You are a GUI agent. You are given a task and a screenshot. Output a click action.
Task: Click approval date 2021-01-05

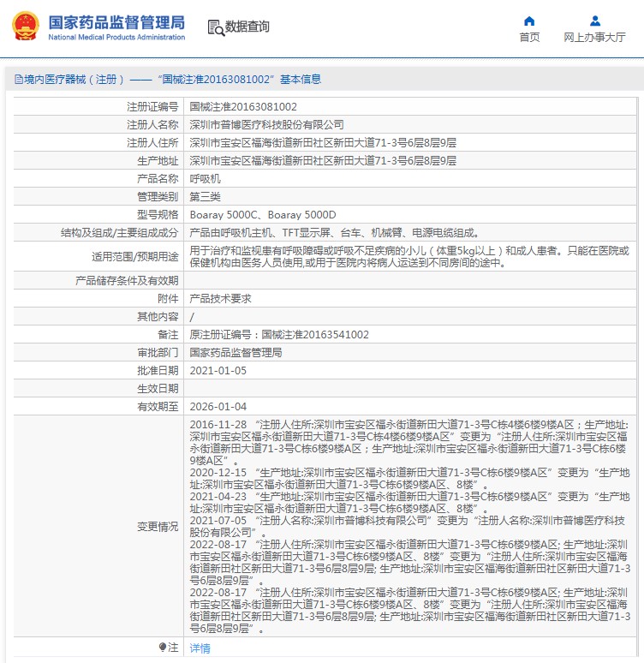pyautogui.click(x=218, y=370)
